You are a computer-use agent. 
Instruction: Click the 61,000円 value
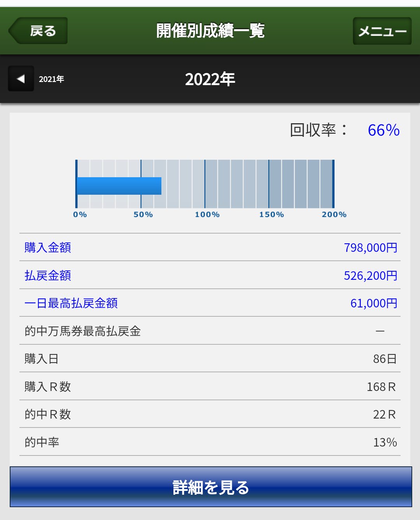(374, 303)
